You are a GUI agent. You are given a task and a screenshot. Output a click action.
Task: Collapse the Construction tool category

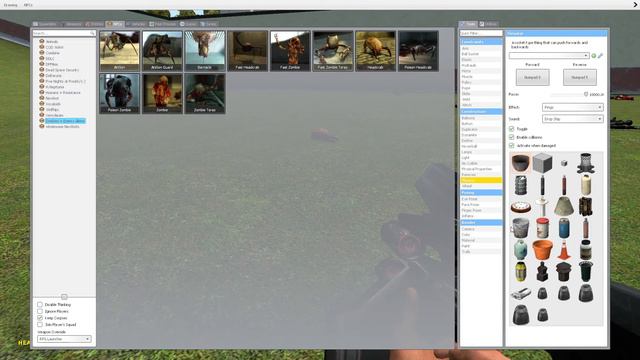[481, 111]
